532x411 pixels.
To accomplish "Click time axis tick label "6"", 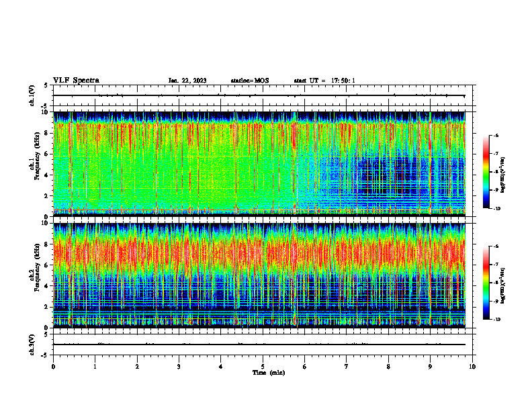I will pos(305,367).
